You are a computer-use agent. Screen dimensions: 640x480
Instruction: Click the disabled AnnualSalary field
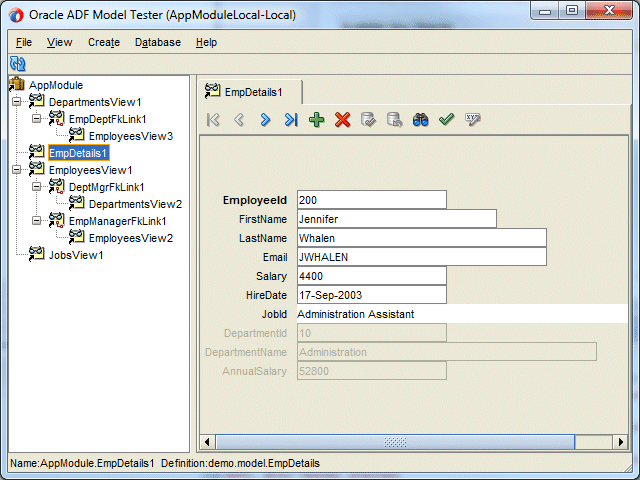tap(372, 371)
